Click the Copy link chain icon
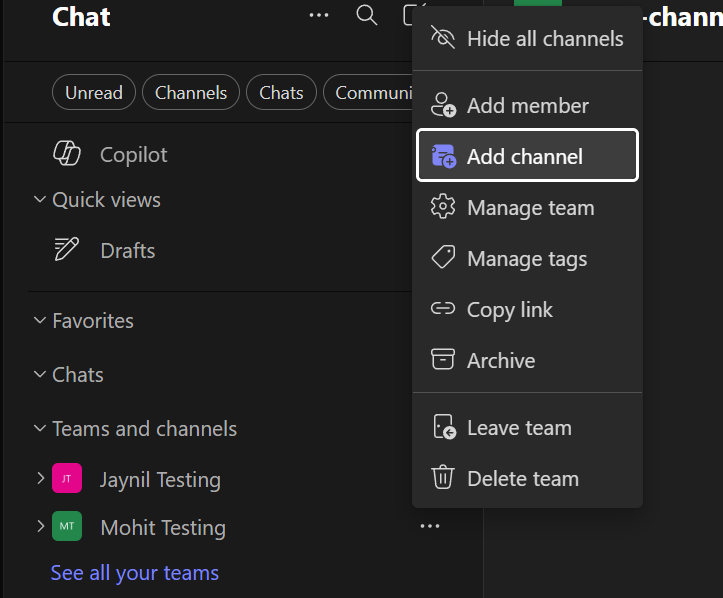The width and height of the screenshot is (723, 598). [x=443, y=308]
